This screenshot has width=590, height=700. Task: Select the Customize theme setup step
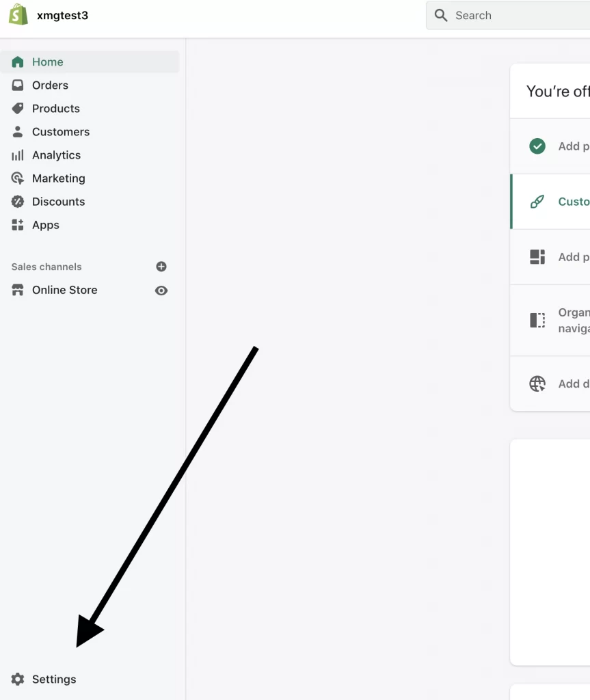tap(550, 202)
